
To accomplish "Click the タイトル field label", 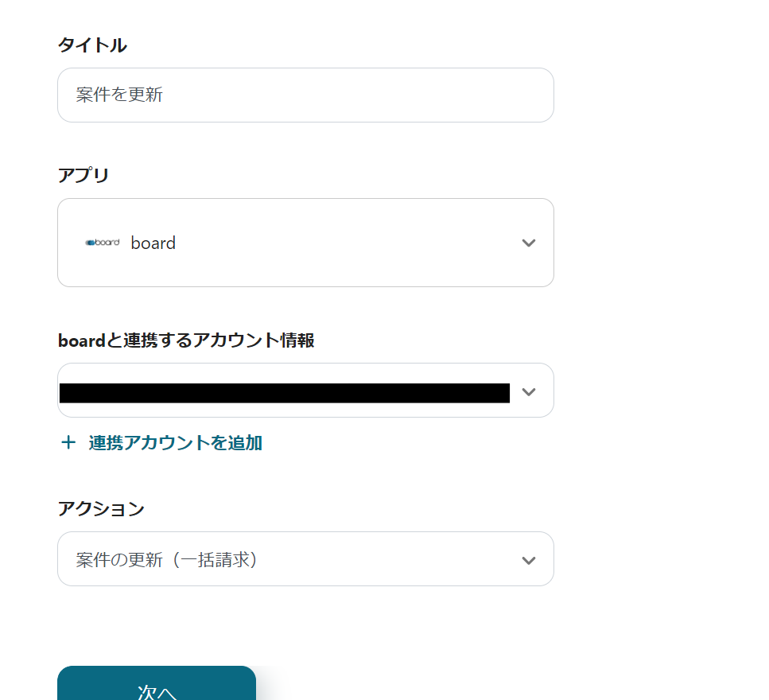I will click(92, 45).
